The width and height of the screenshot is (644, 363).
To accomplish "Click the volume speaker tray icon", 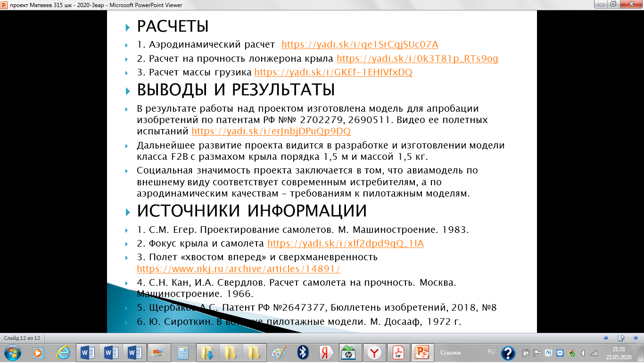I will tap(583, 353).
